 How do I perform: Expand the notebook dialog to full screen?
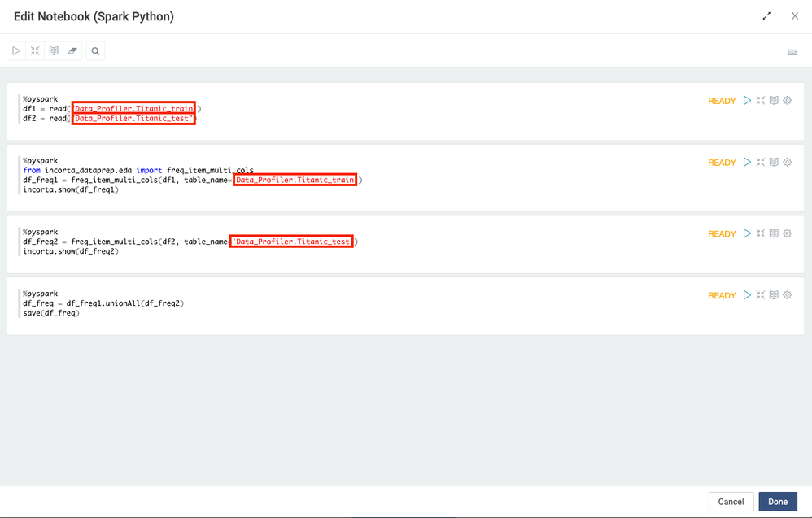[x=766, y=16]
